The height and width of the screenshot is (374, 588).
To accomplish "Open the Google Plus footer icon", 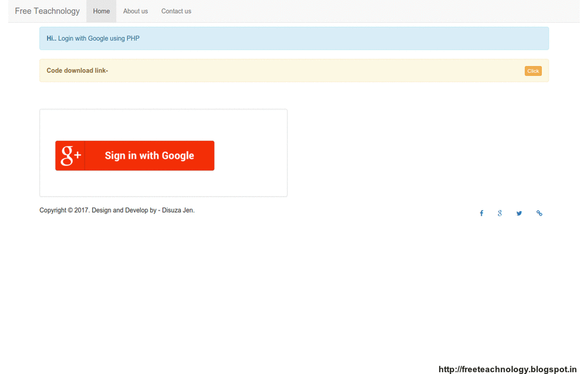I will tap(500, 213).
